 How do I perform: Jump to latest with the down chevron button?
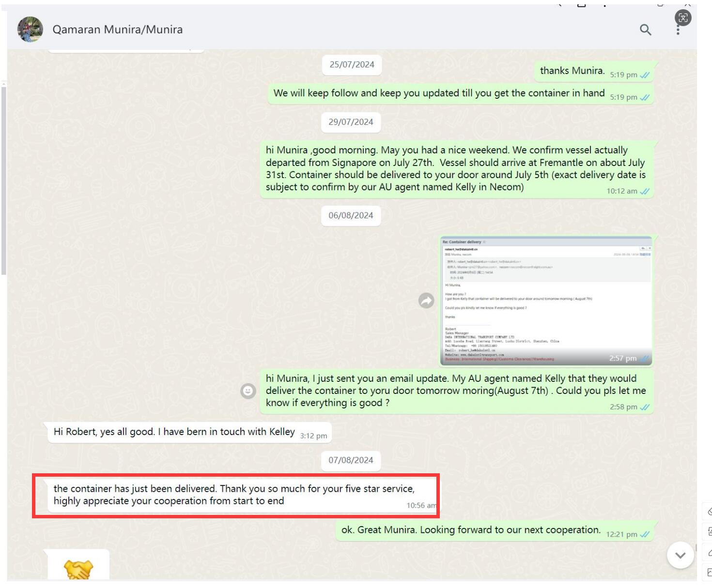[680, 555]
